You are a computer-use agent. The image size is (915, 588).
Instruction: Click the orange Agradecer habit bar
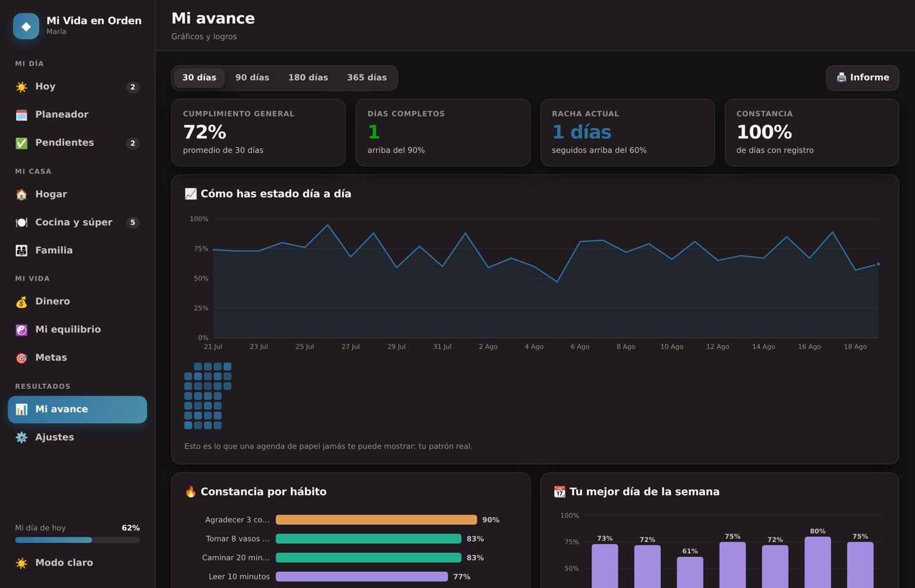click(x=376, y=520)
